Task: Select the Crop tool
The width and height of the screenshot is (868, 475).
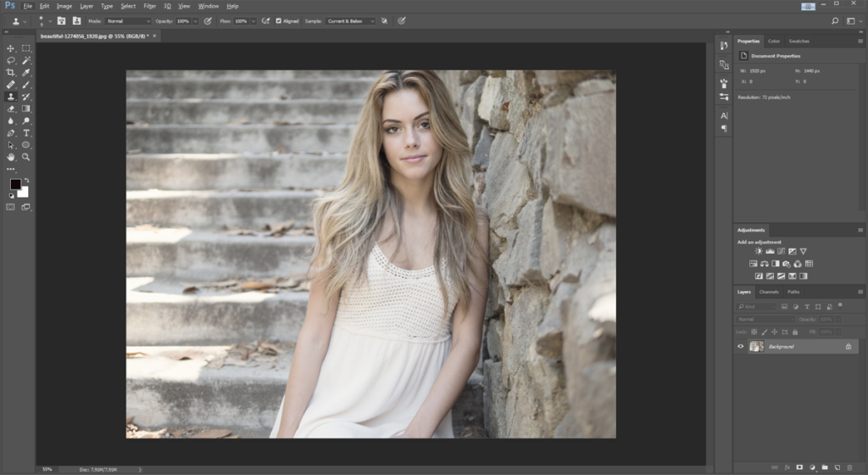Action: tap(11, 73)
